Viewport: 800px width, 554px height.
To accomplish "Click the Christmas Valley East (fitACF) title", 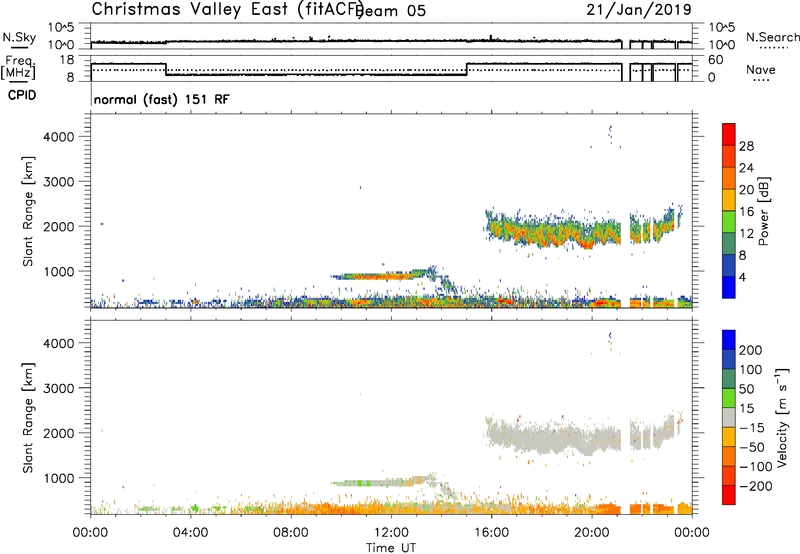I will 228,9.
